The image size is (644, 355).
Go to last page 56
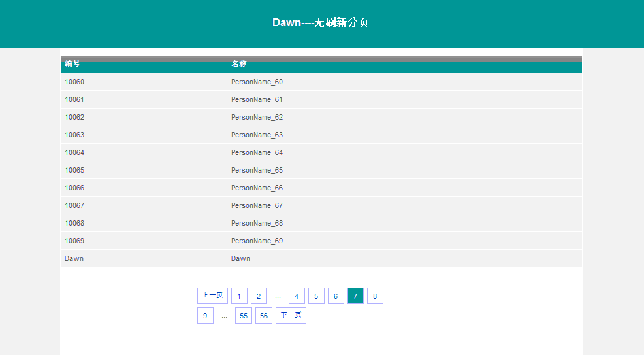(264, 316)
